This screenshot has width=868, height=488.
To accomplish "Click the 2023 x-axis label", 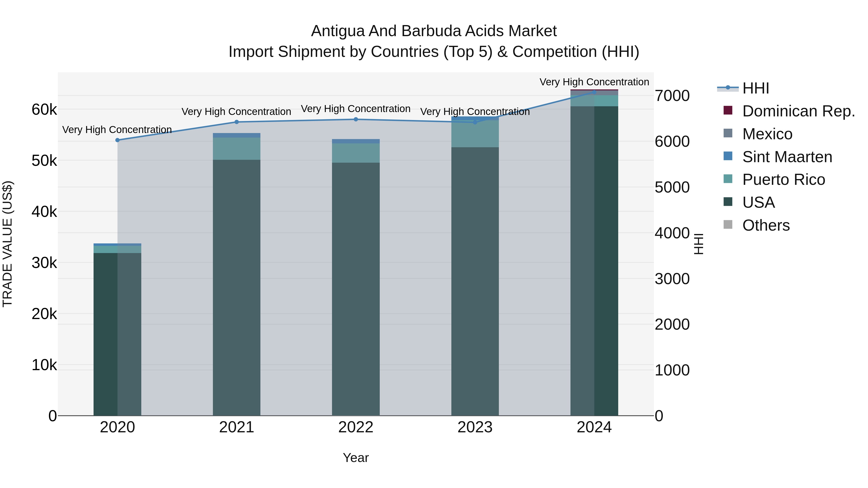I will point(475,427).
